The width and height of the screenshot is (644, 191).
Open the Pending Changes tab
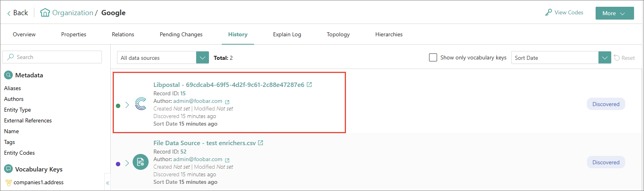[x=181, y=34]
